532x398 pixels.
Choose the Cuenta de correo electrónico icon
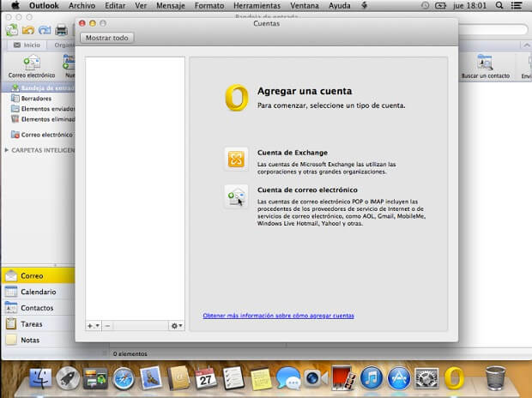(x=236, y=196)
